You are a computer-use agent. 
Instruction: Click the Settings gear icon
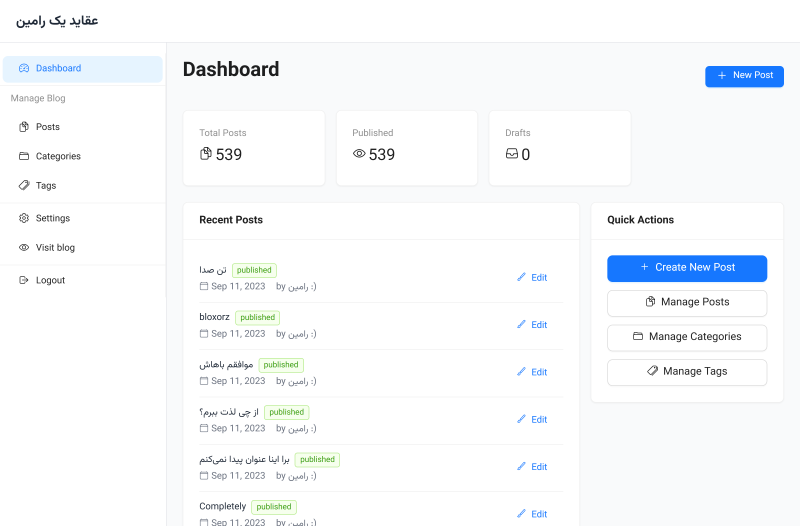point(24,218)
